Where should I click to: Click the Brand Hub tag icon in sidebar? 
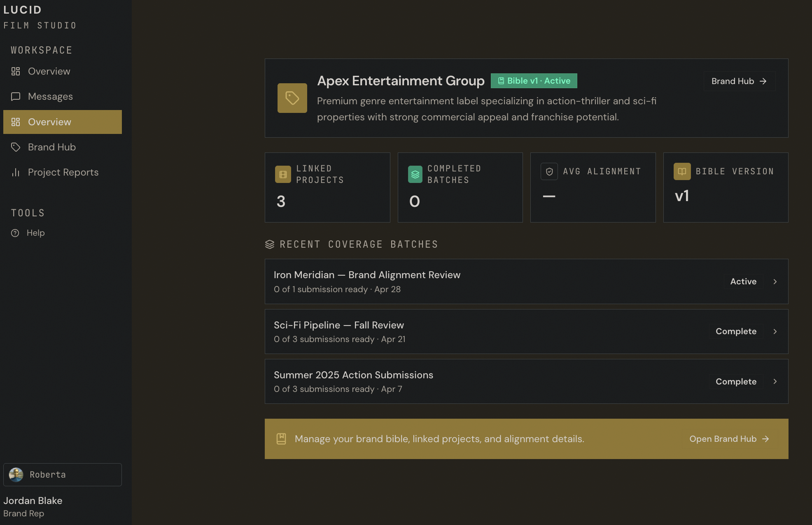point(16,147)
